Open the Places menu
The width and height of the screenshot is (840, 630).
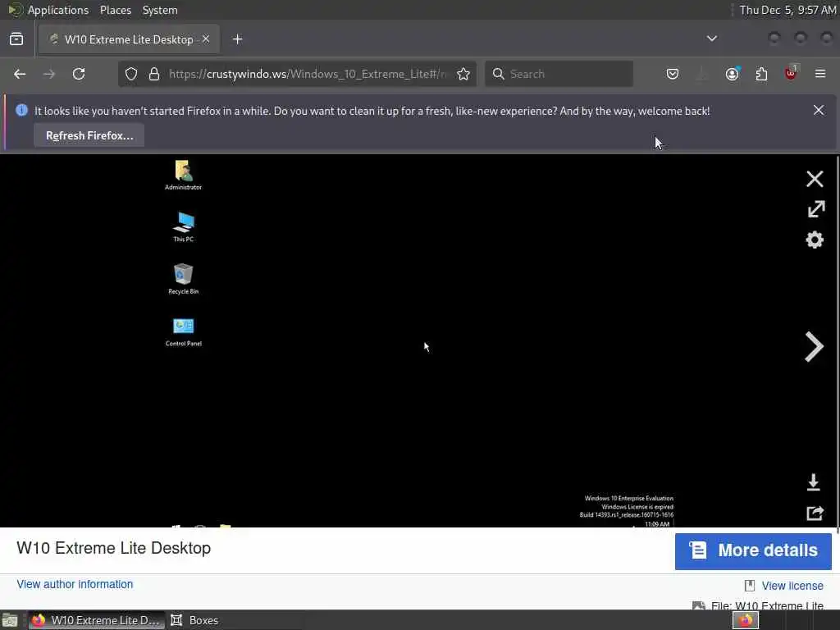click(x=116, y=10)
